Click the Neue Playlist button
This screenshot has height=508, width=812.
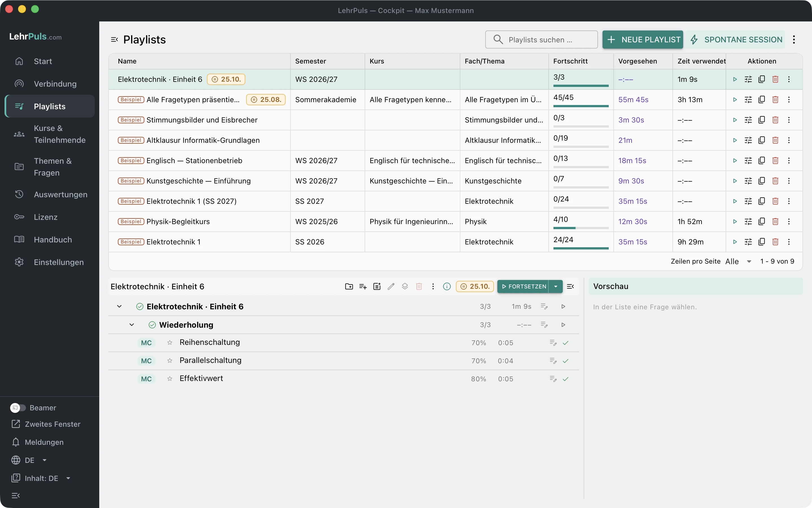643,40
